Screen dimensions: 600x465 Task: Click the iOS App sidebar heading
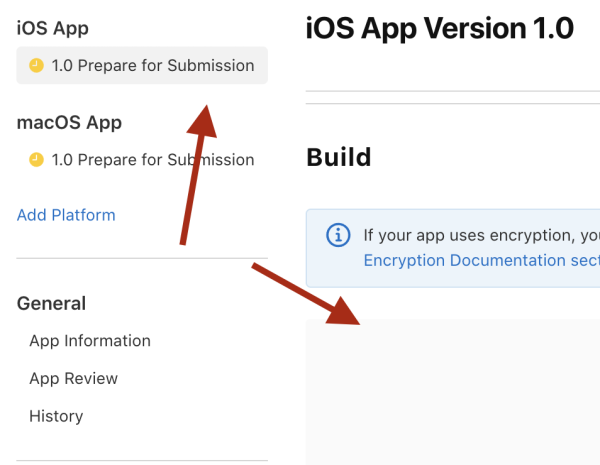[x=52, y=29]
